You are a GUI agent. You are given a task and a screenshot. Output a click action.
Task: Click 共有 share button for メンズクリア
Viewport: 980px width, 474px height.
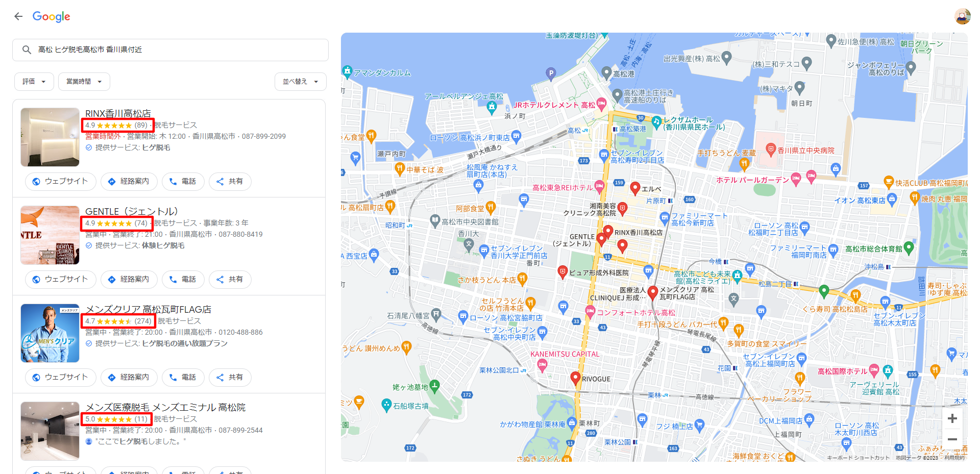pyautogui.click(x=230, y=377)
